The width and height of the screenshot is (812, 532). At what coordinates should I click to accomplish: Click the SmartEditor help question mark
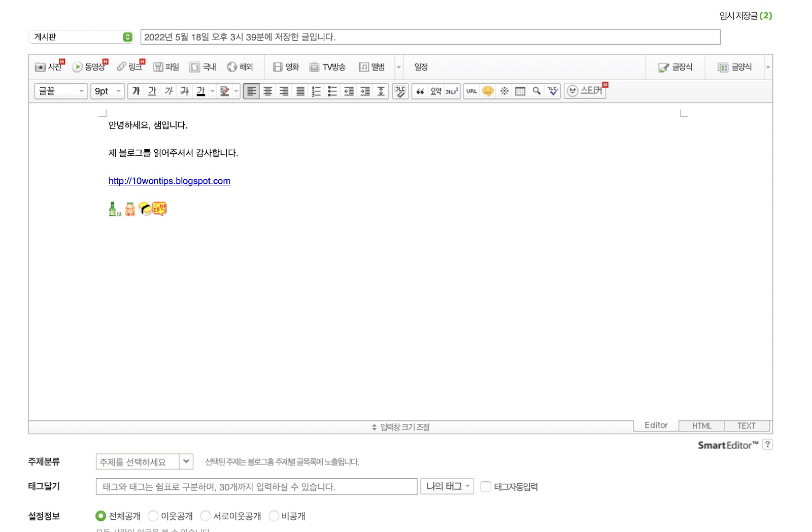768,444
